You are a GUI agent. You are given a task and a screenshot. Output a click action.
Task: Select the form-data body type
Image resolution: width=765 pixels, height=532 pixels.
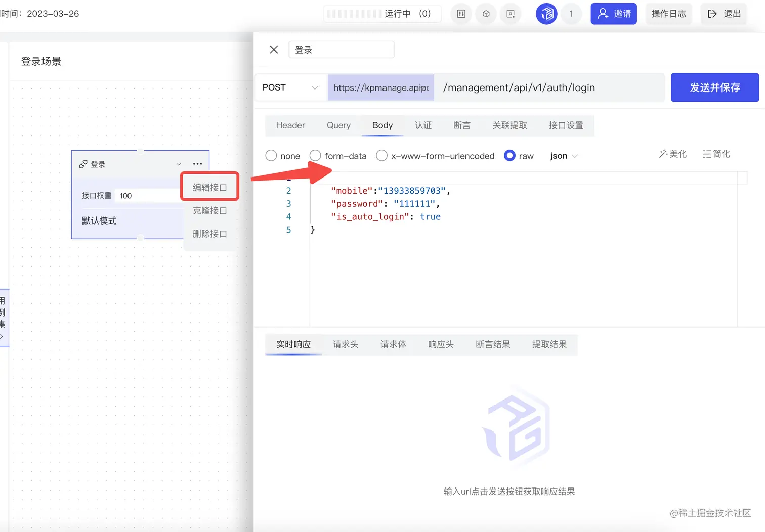point(315,156)
